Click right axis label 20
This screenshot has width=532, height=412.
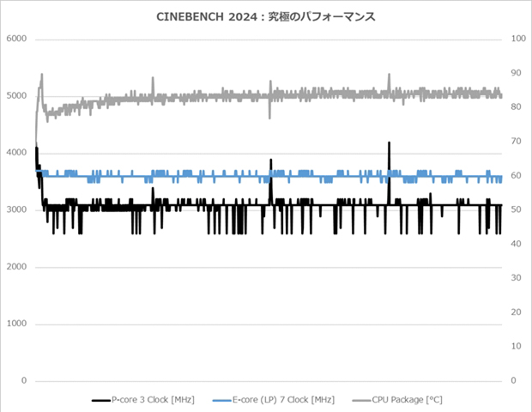pyautogui.click(x=516, y=312)
